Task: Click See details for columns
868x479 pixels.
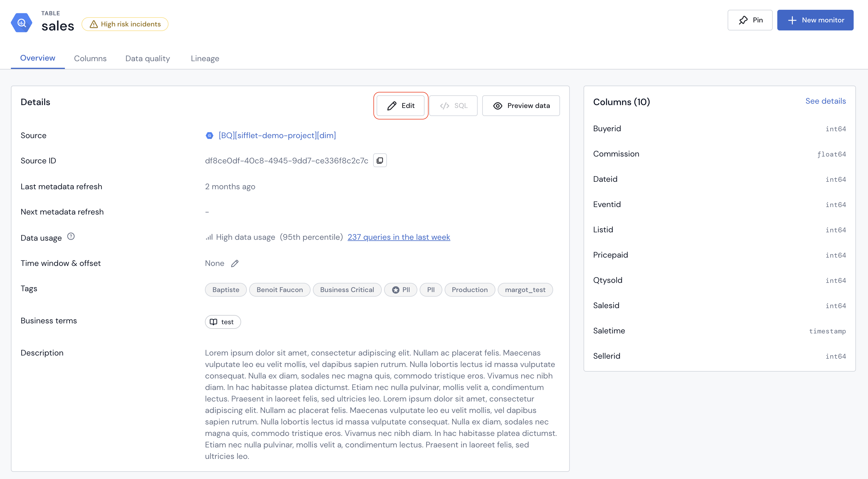Action: (825, 101)
